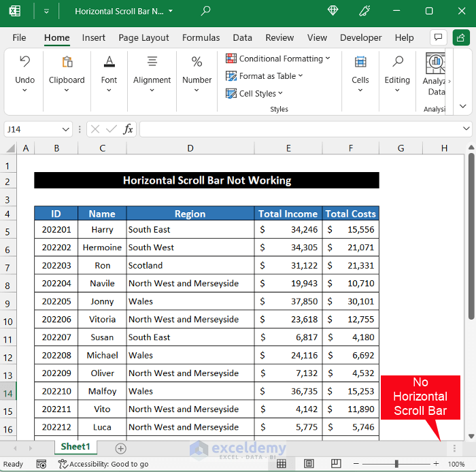The image size is (476, 472).
Task: Open the File menu
Action: coord(19,38)
